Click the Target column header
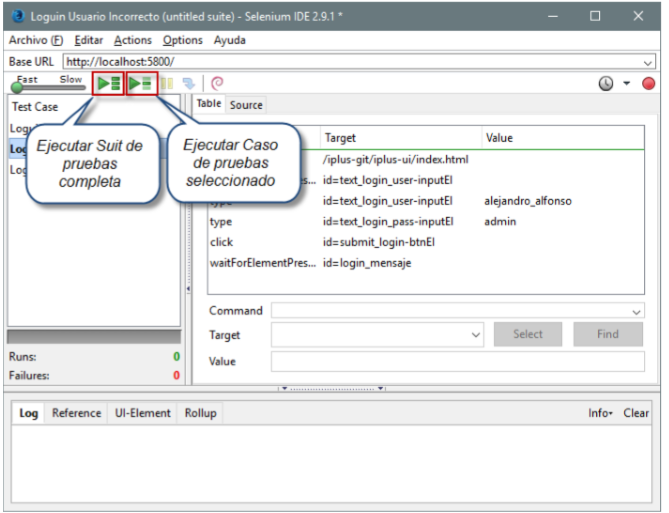Viewport: 669px width, 513px height. point(401,138)
